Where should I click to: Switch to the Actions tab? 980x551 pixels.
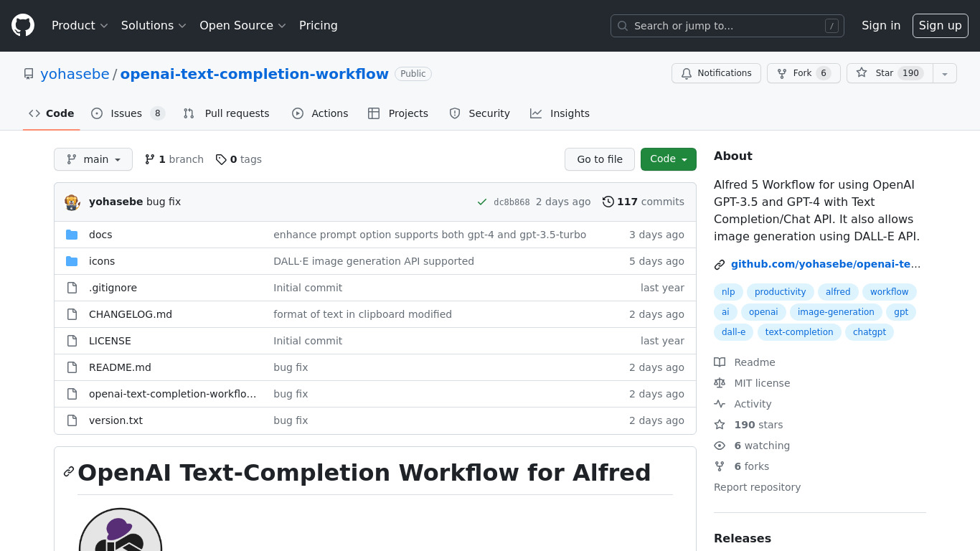tap(320, 113)
